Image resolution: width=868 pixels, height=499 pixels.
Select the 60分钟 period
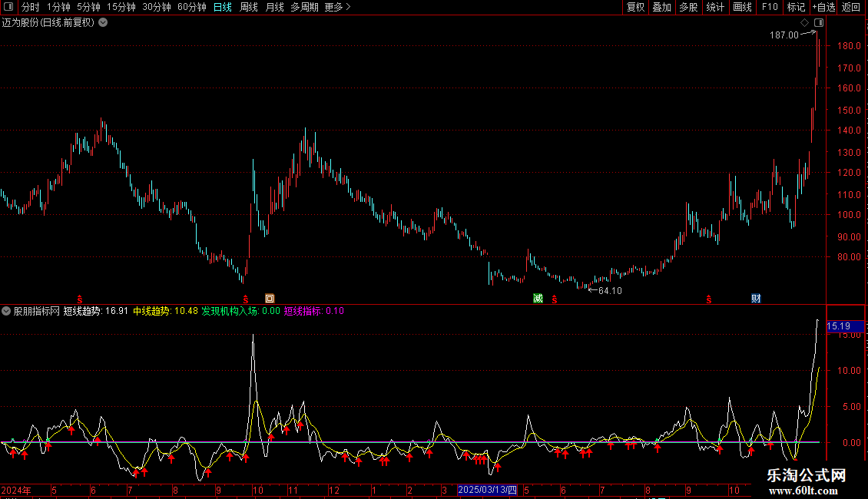tap(192, 7)
